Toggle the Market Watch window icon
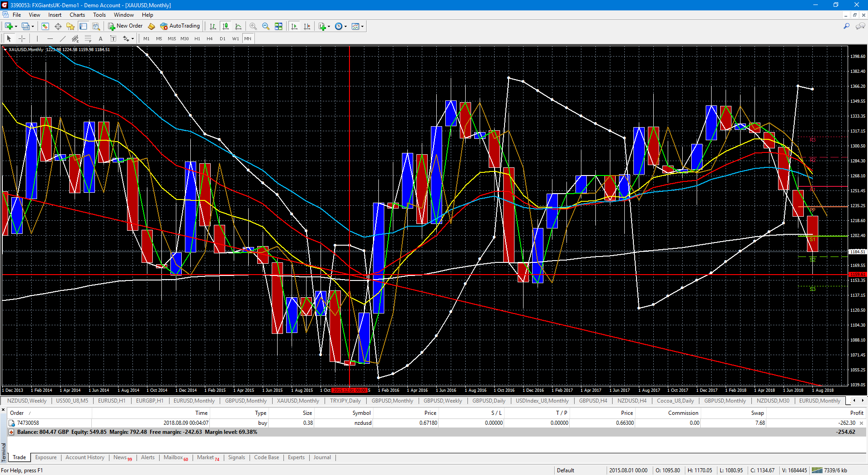Screen dimensions: 868x475 point(45,26)
